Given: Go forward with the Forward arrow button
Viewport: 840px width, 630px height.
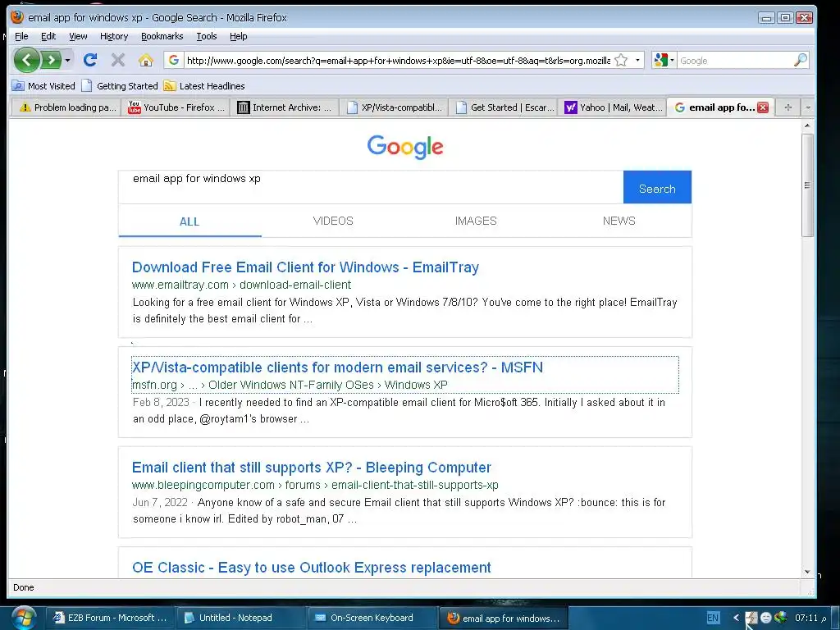Looking at the screenshot, I should point(51,60).
